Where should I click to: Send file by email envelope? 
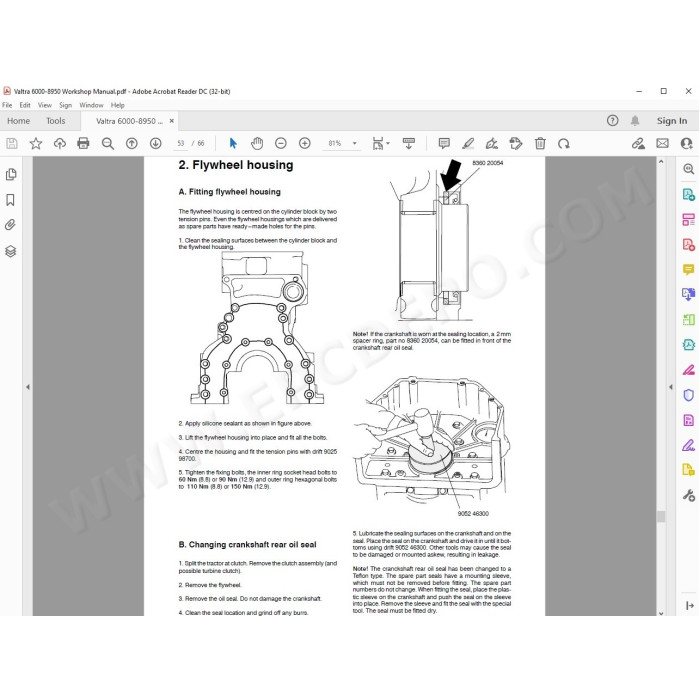662,143
